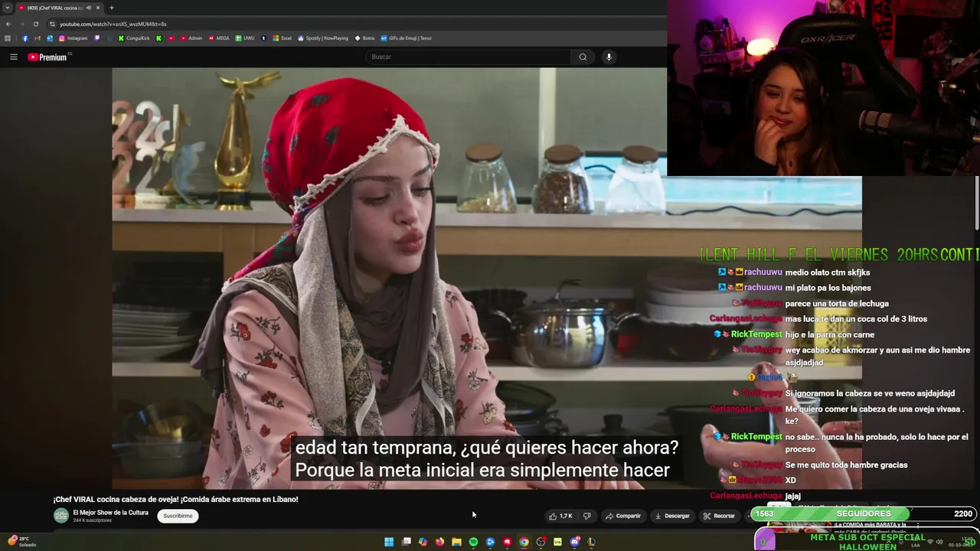This screenshot has width=980, height=551.
Task: Open site information icon in address bar
Action: click(x=52, y=24)
